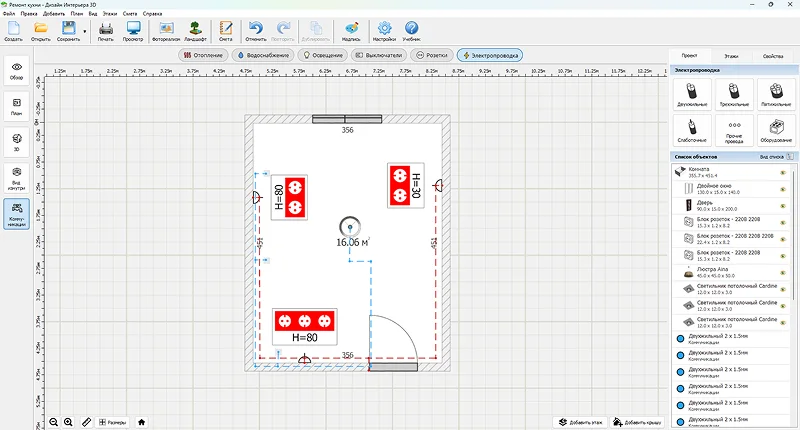Choose Двухжильные cable type
The image size is (800, 430).
692,94
